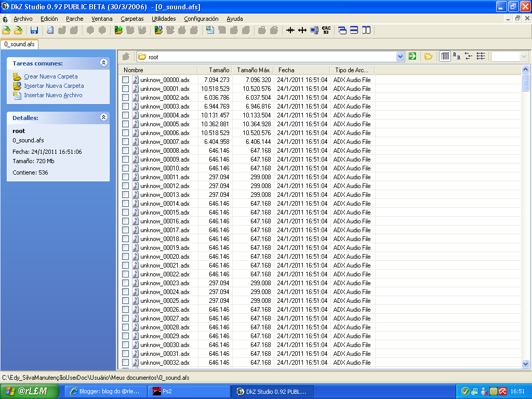Viewport: 532px width, 399px height.
Task: Open the Archivo menu
Action: point(23,19)
